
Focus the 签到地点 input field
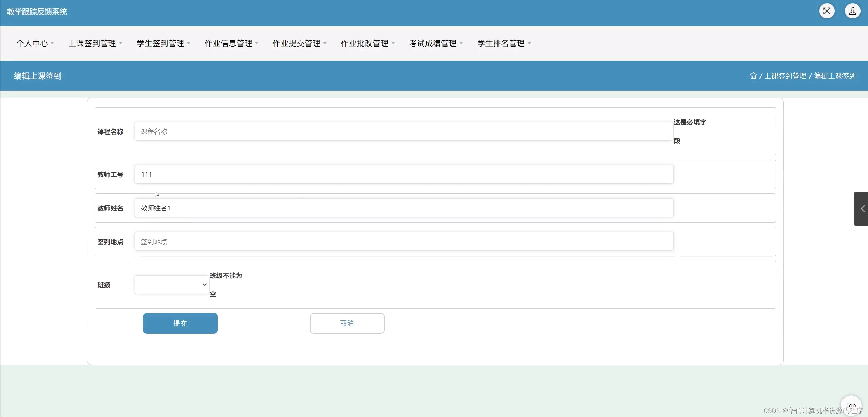click(403, 242)
